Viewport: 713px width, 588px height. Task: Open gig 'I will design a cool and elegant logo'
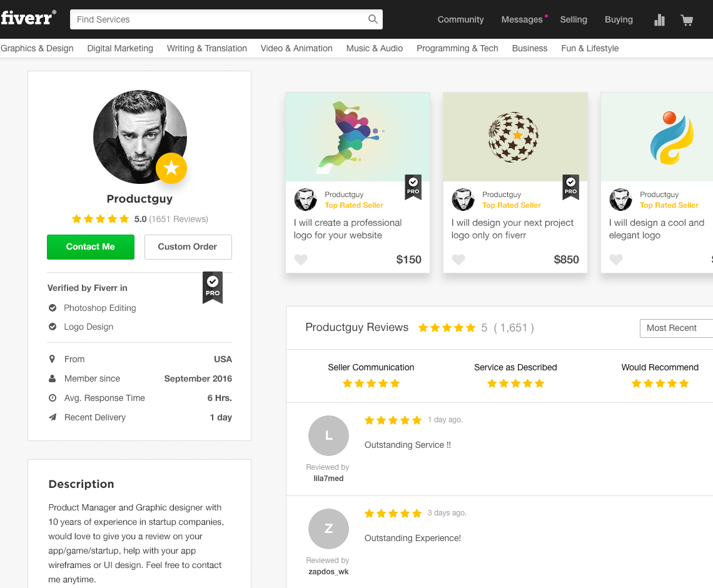point(657,229)
